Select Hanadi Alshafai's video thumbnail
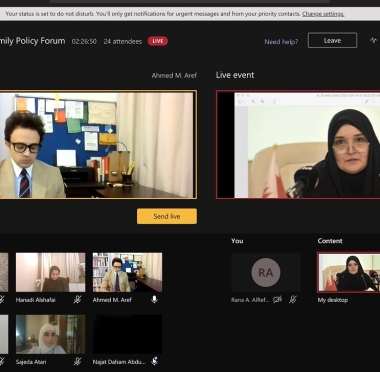The width and height of the screenshot is (380, 372). (51, 272)
